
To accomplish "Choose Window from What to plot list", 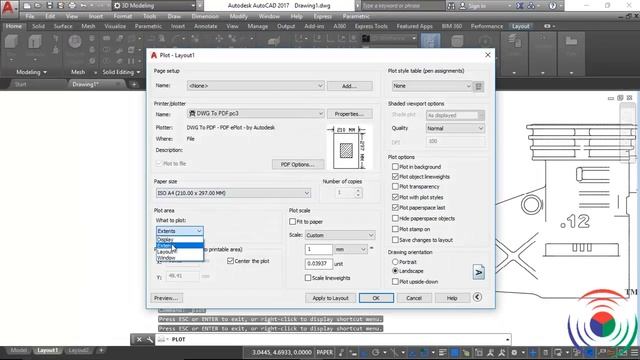I will pyautogui.click(x=180, y=258).
